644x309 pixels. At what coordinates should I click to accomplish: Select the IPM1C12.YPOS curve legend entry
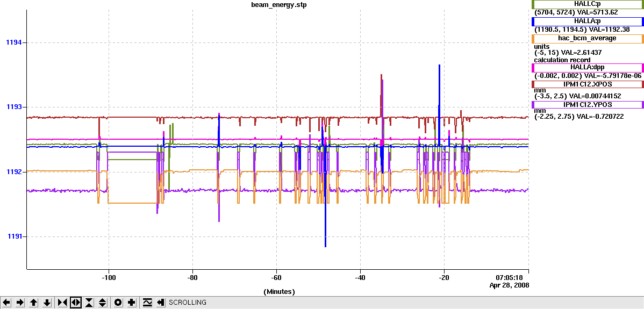coord(588,105)
